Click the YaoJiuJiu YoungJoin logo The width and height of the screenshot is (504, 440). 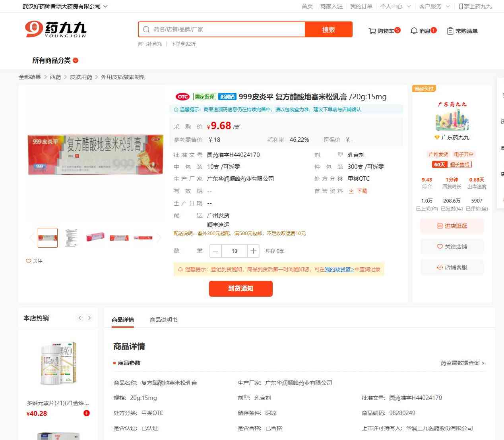tap(56, 29)
